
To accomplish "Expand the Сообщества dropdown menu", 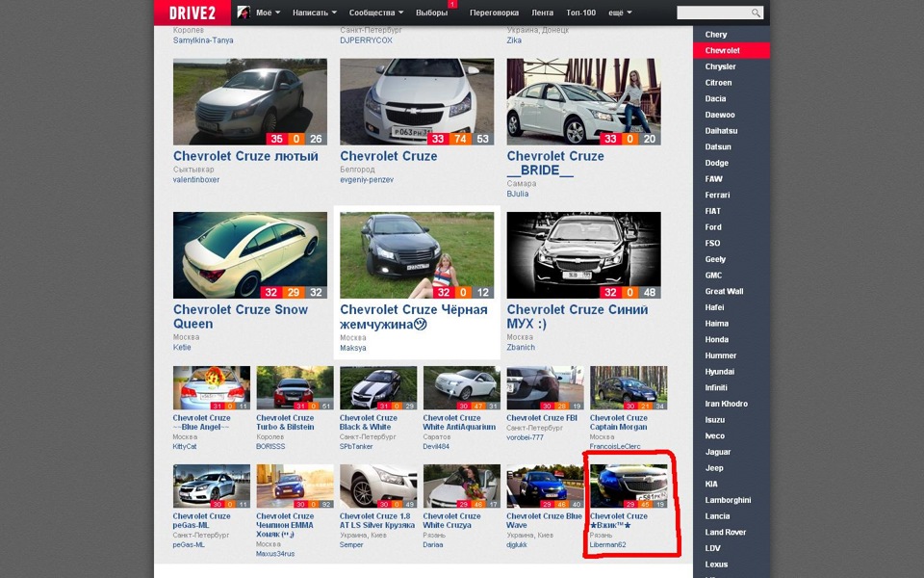I will (376, 13).
